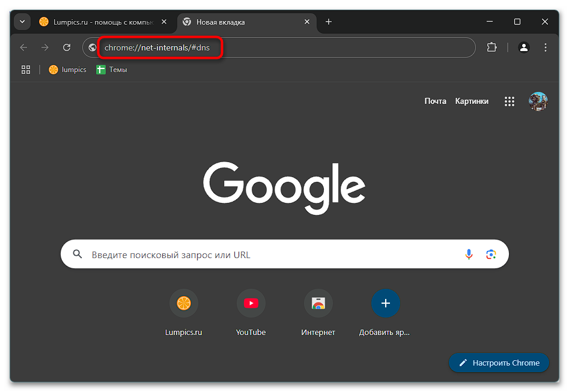Open the Интернет shortcut tile
Image resolution: width=569 pixels, height=392 pixels.
pyautogui.click(x=318, y=313)
